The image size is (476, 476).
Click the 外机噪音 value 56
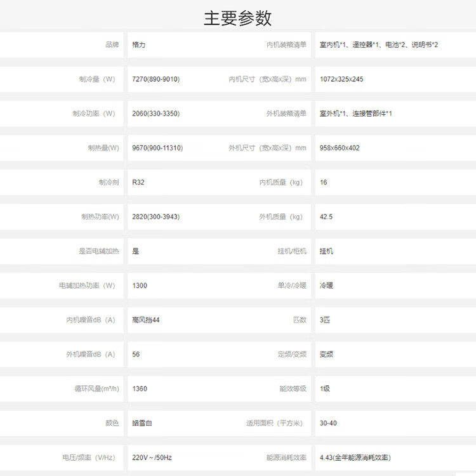[x=136, y=354]
